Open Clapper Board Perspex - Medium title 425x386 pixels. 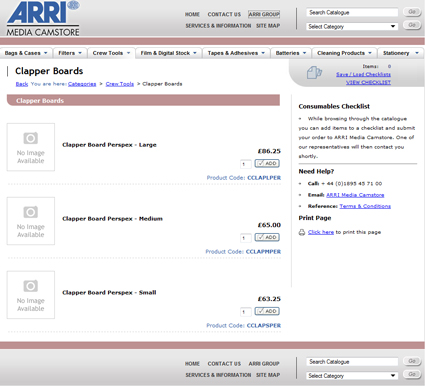(x=112, y=219)
